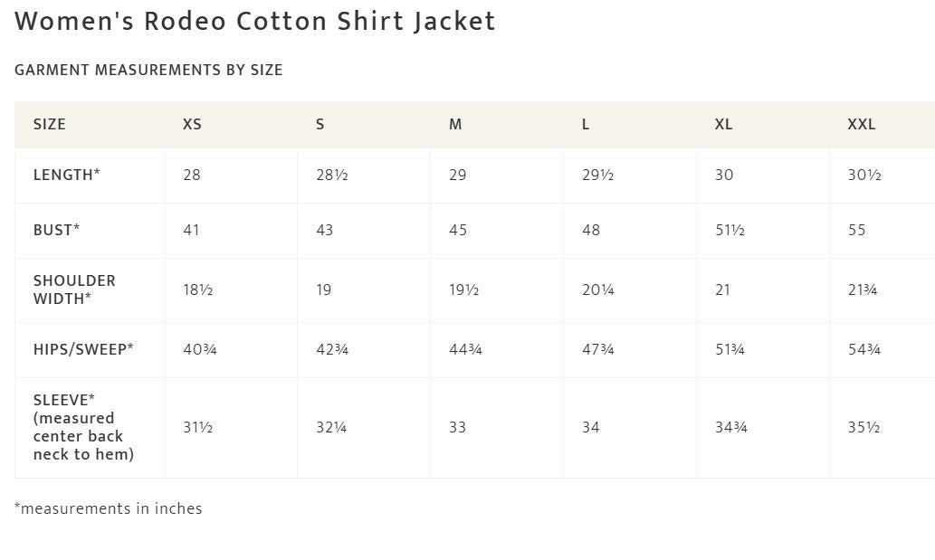Select the SHOULDER WIDTH* row label
Viewport: 935px width, 560px height.
tap(74, 289)
